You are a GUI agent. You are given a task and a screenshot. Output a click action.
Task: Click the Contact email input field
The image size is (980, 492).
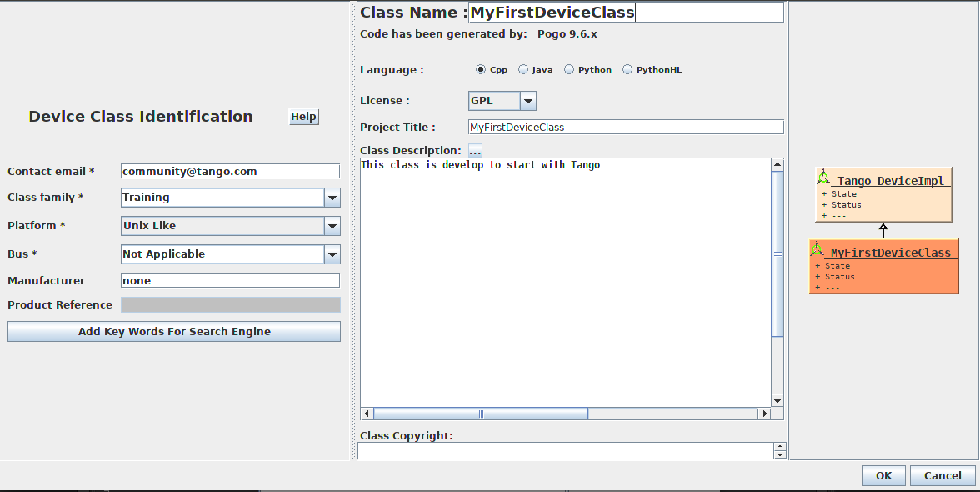pos(230,171)
